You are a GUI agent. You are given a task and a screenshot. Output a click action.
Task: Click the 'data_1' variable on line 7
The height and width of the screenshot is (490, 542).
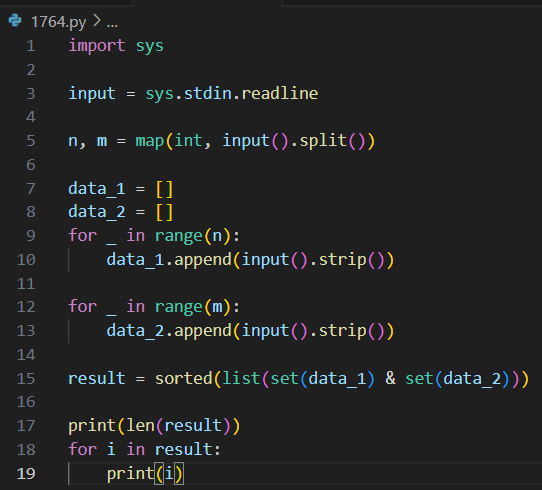(x=97, y=189)
